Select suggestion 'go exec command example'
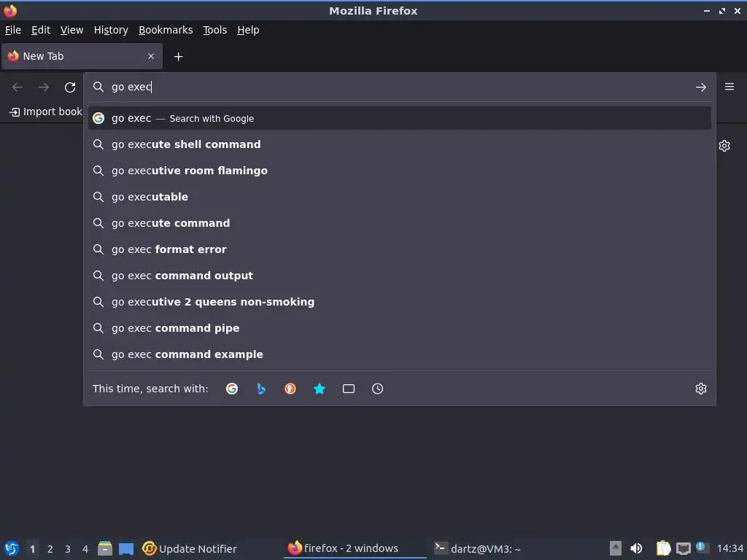Screen dimensions: 747x560 [399, 354]
